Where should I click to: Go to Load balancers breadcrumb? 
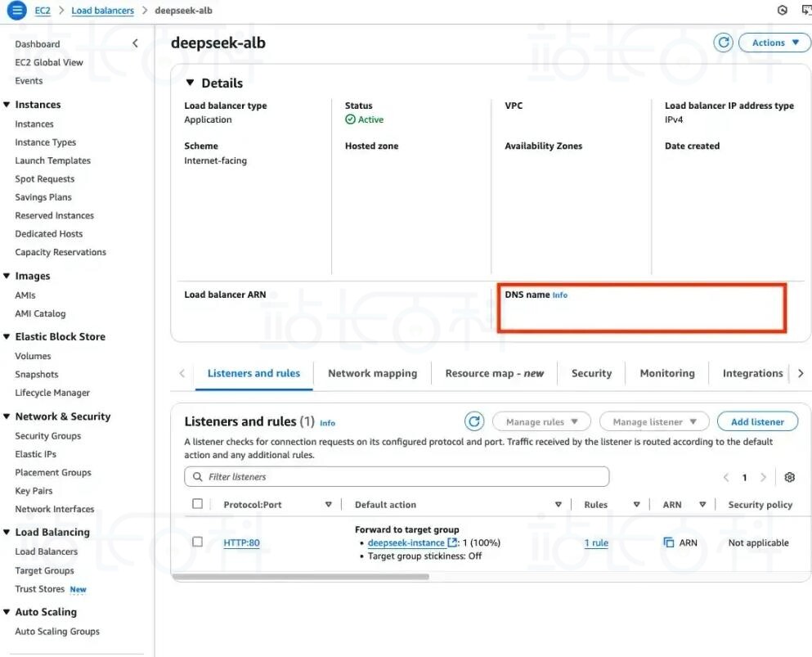(x=102, y=11)
